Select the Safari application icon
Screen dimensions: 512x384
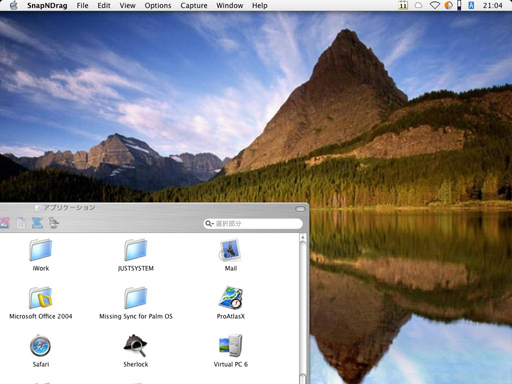[x=41, y=346]
